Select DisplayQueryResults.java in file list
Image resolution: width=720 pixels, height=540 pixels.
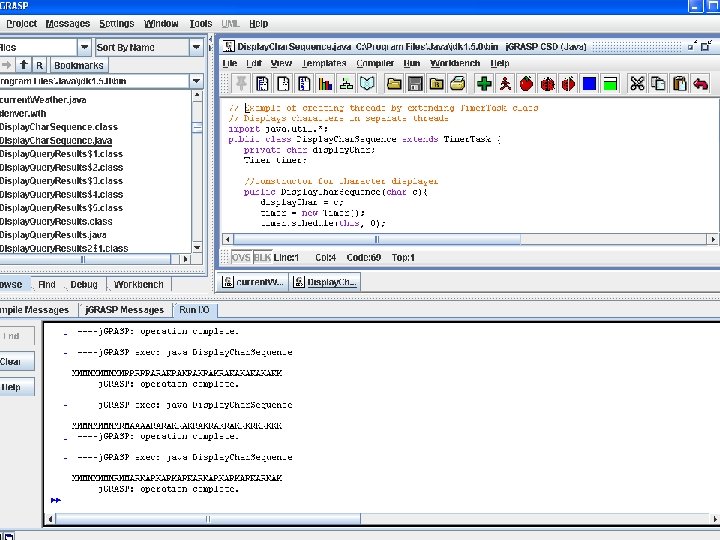coord(56,235)
